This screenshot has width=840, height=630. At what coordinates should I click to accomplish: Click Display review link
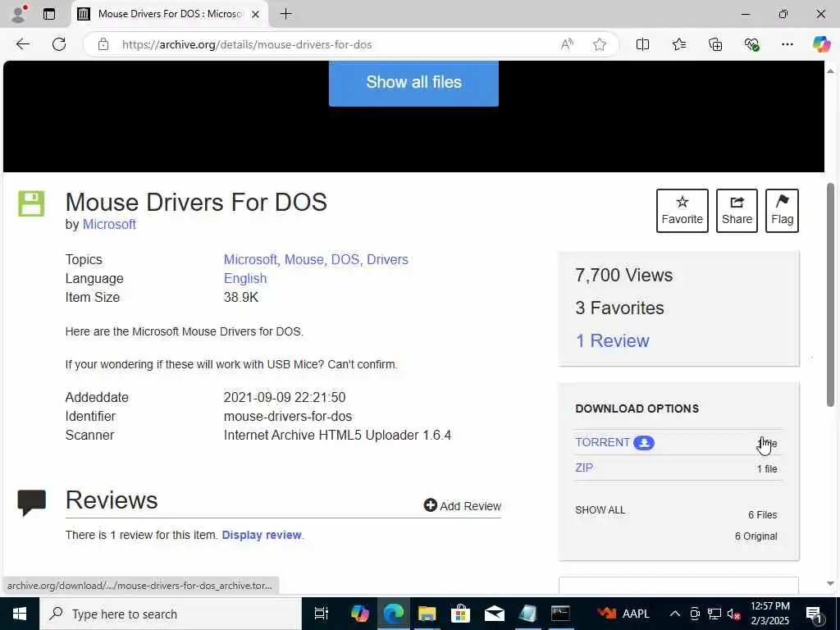[262, 535]
